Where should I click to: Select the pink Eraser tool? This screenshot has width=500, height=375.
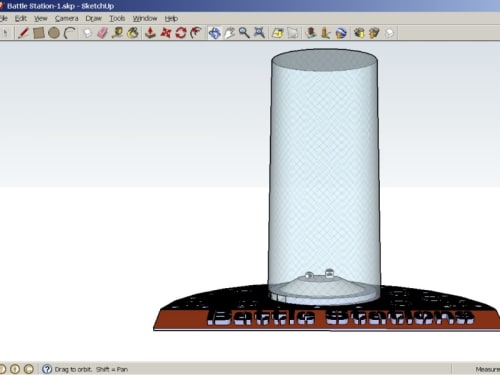[x=102, y=33]
